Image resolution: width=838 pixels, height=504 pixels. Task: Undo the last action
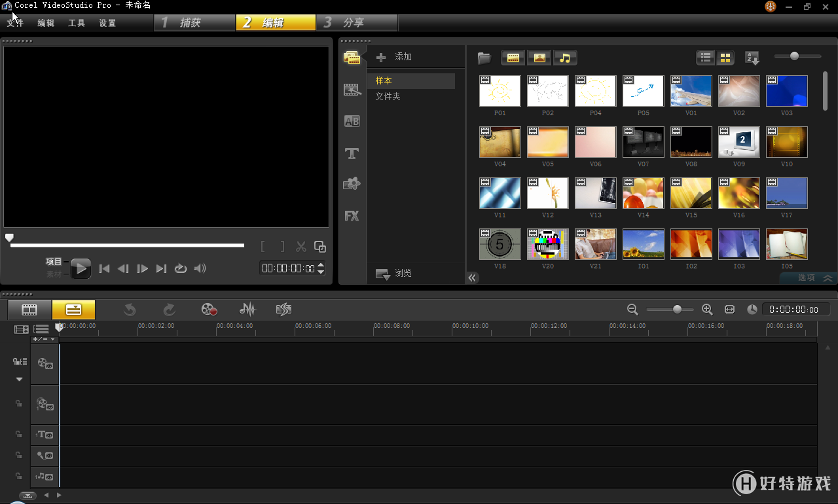pyautogui.click(x=130, y=310)
